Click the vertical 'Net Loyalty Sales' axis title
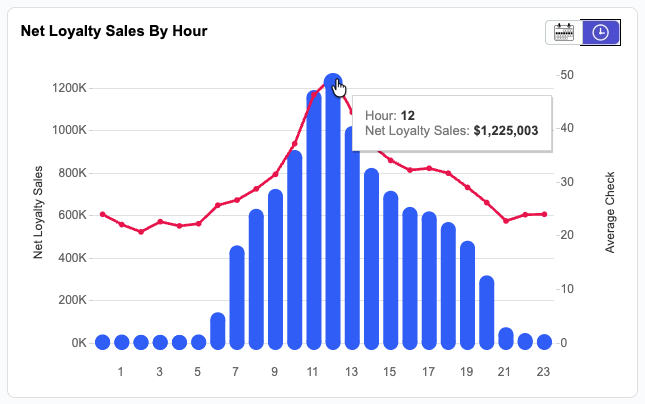 click(x=38, y=212)
